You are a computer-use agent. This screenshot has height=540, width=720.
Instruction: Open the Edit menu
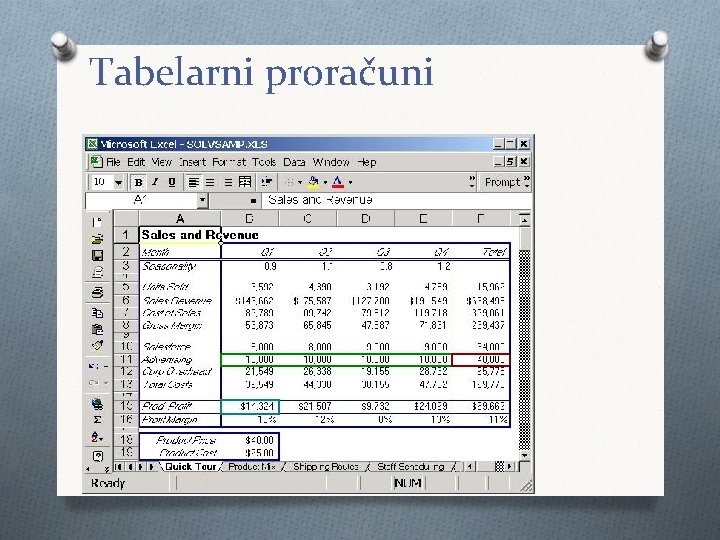[x=136, y=162]
